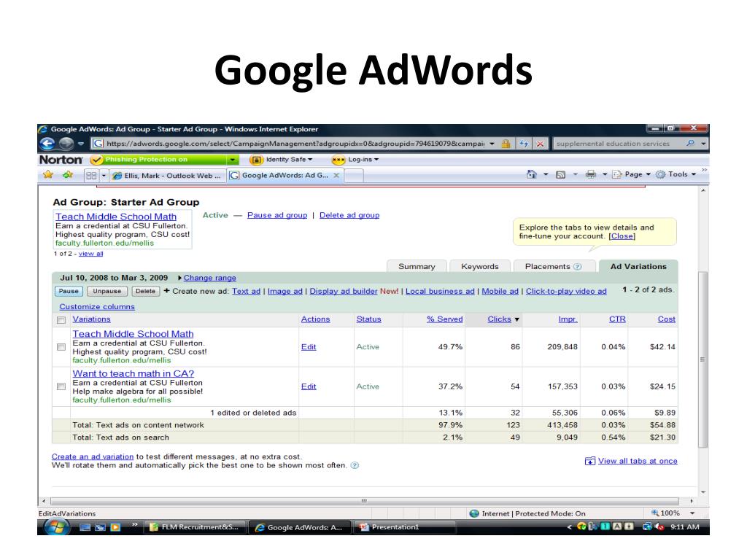Click the Change range link

[x=209, y=278]
